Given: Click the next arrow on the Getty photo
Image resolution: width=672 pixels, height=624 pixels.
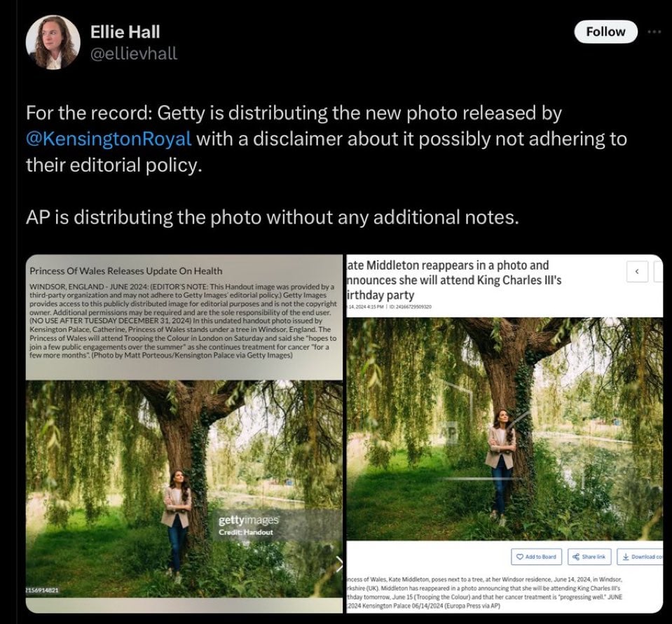Looking at the screenshot, I should point(339,564).
